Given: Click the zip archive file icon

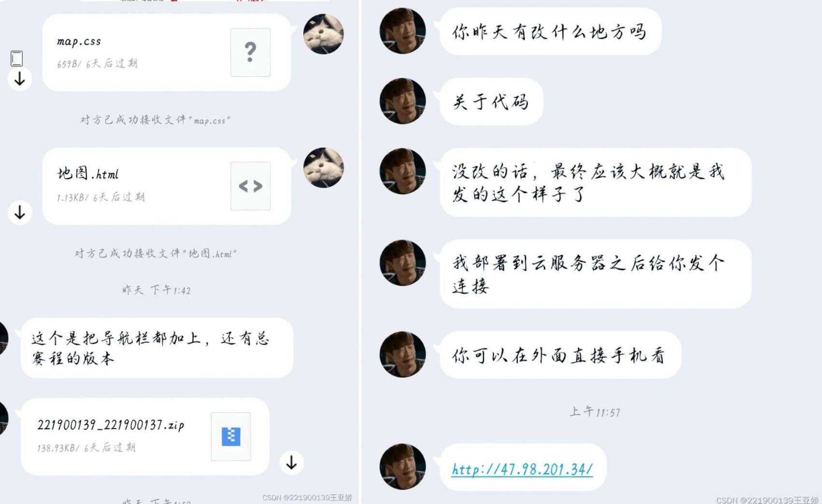Looking at the screenshot, I should (x=231, y=436).
